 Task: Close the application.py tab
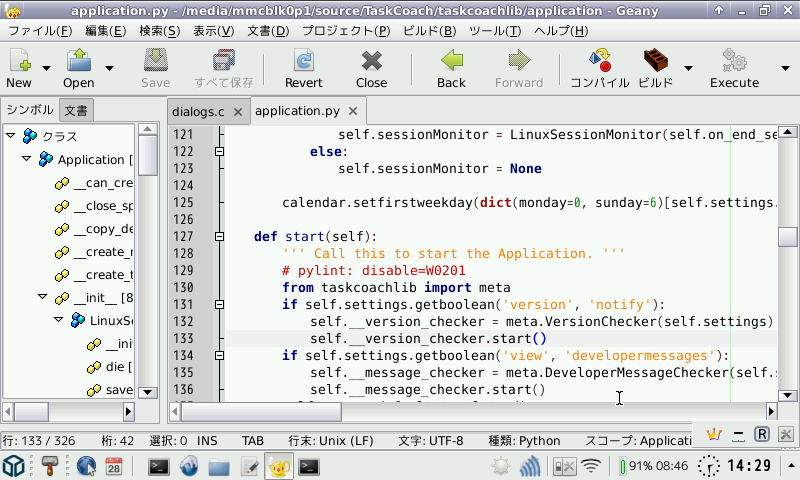353,111
